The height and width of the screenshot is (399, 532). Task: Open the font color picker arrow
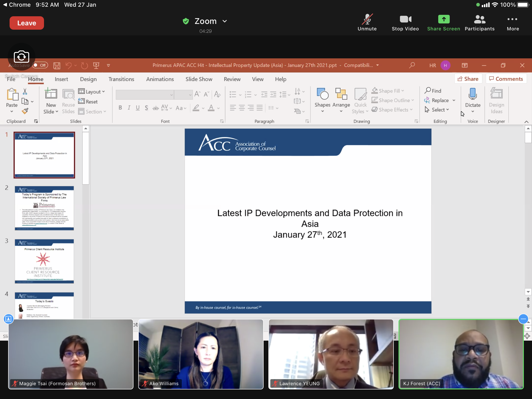click(x=218, y=108)
